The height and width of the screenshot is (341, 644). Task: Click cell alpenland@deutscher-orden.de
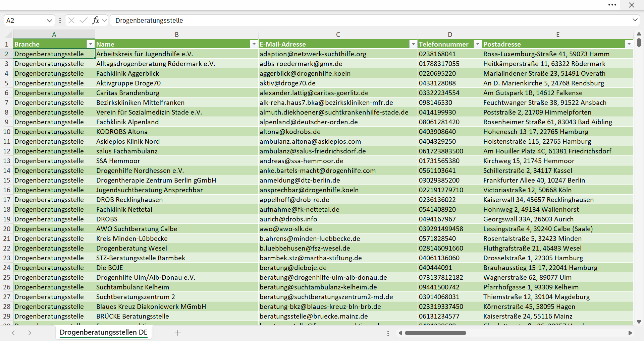pyautogui.click(x=338, y=122)
